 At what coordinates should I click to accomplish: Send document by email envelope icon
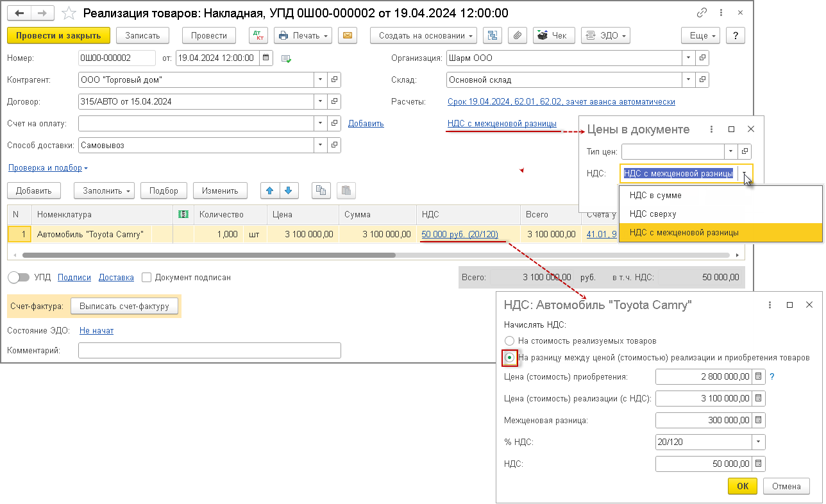coord(348,36)
